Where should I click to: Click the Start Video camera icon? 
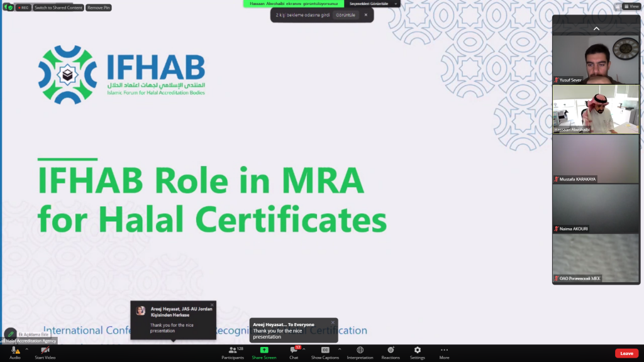(x=45, y=350)
